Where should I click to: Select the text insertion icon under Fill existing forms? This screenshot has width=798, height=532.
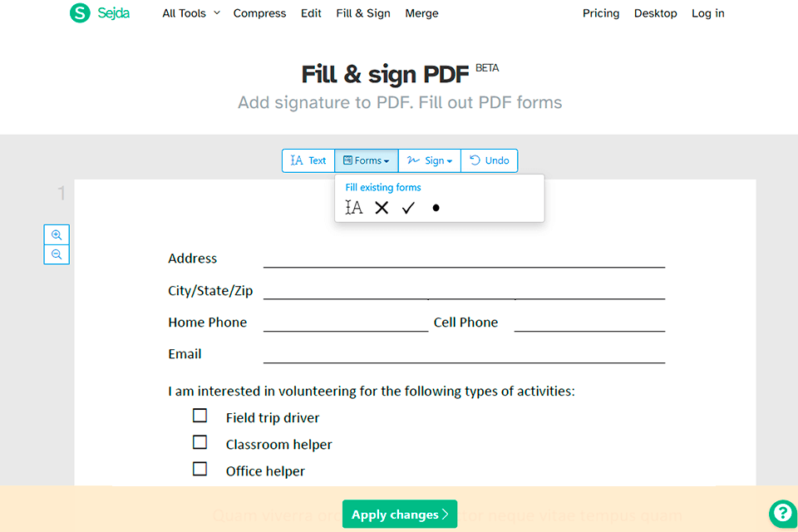(x=353, y=208)
